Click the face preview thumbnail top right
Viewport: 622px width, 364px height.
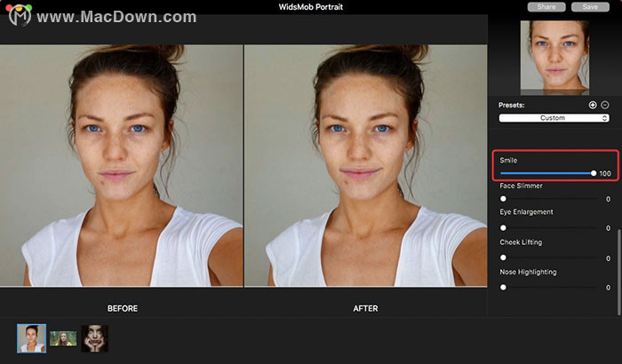(554, 58)
